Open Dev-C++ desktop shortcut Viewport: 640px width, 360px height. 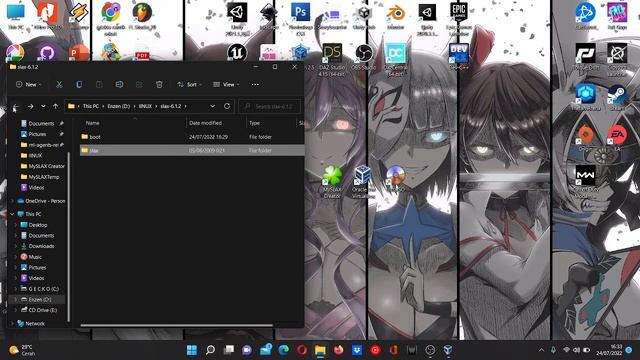(459, 56)
